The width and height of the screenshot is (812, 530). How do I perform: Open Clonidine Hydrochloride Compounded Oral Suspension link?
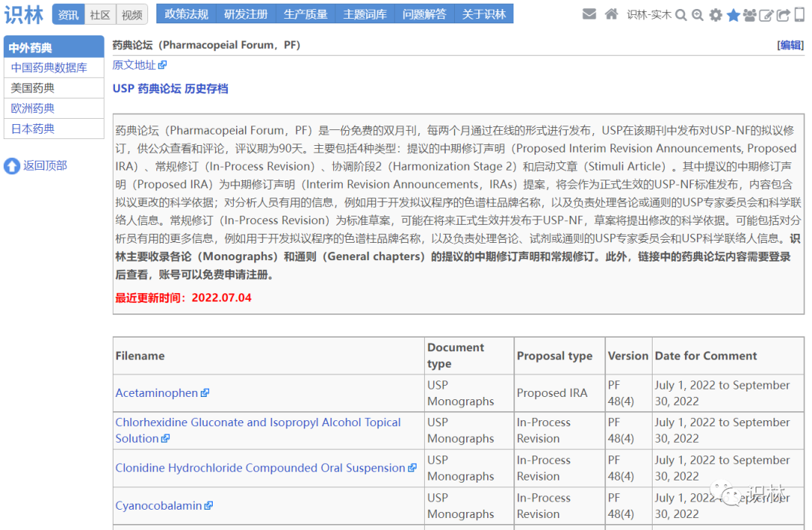pyautogui.click(x=260, y=468)
